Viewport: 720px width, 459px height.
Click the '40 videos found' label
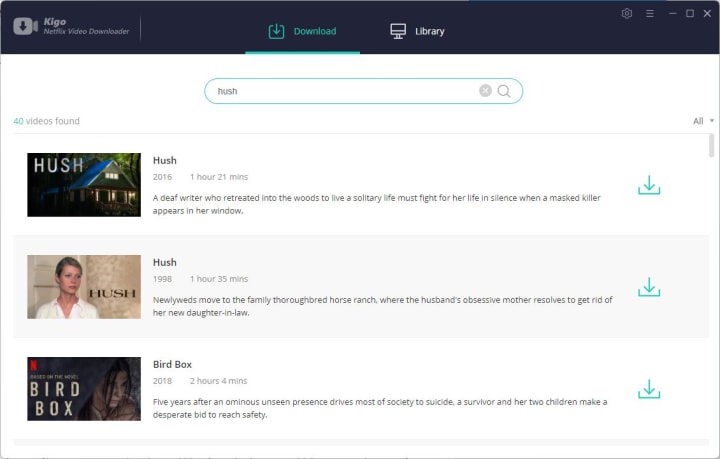tap(46, 121)
